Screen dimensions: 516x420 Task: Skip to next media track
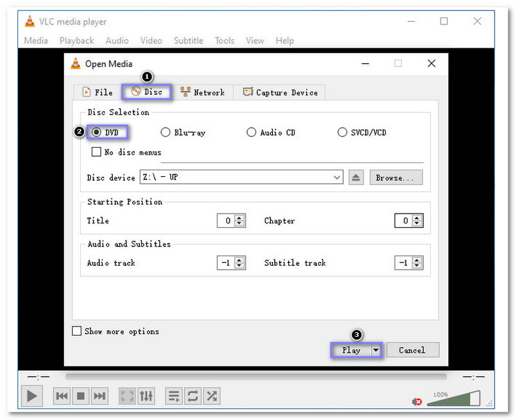(x=100, y=395)
